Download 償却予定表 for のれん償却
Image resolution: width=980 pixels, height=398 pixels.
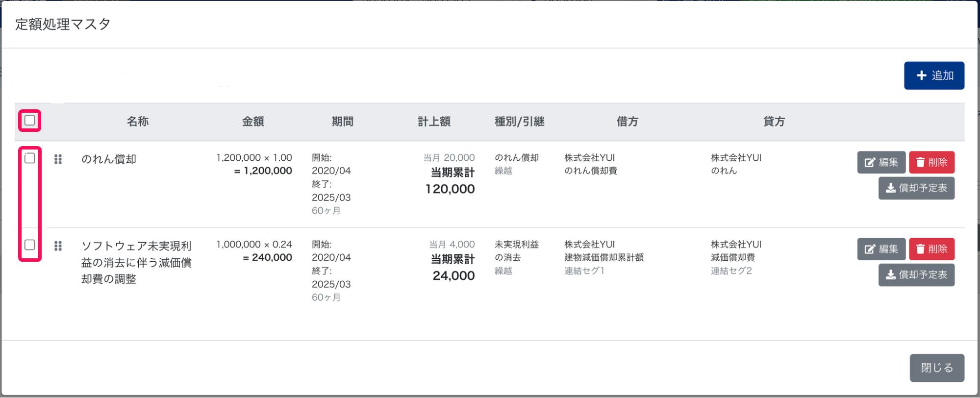(x=916, y=188)
